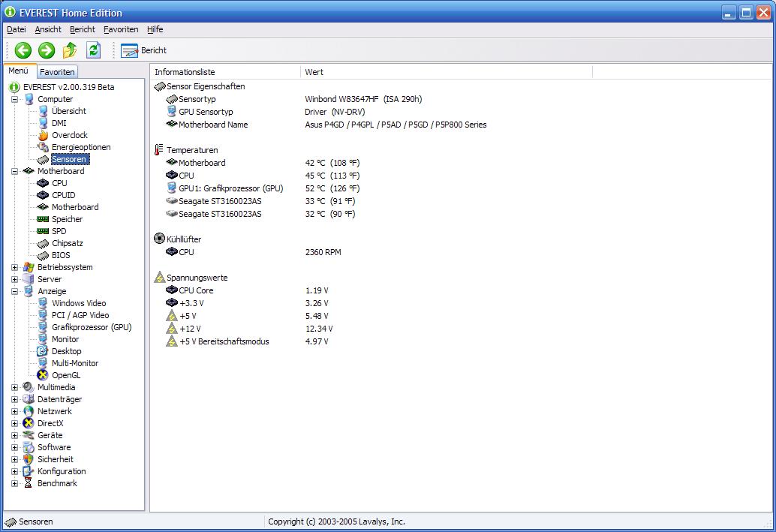Screen dimensions: 776x532
Task: Select the Übersicht icon in the tree
Action: click(x=43, y=111)
